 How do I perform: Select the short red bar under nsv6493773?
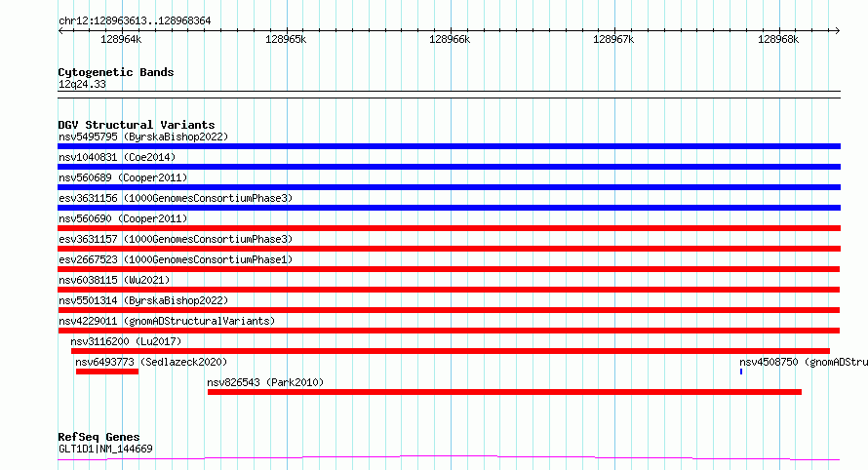pyautogui.click(x=107, y=372)
